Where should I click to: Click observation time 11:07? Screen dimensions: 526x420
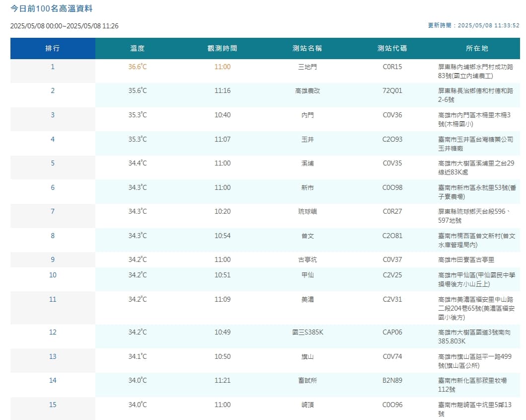[223, 139]
